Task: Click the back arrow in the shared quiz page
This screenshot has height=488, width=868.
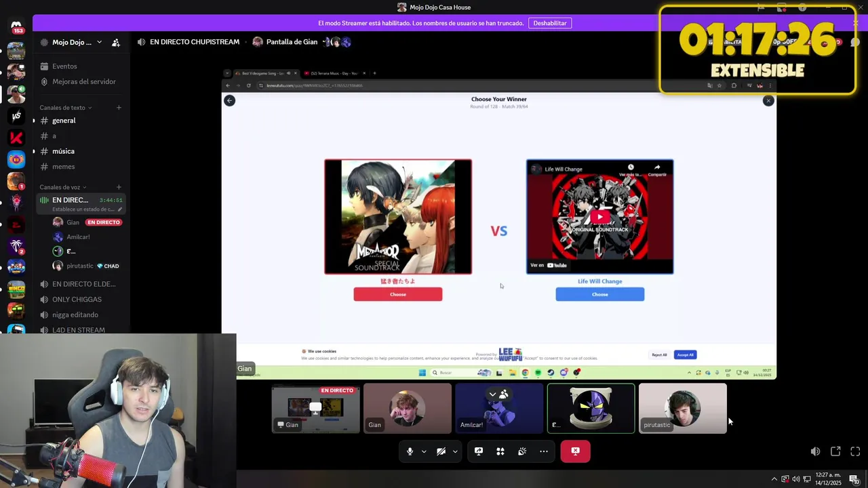Action: pos(229,100)
